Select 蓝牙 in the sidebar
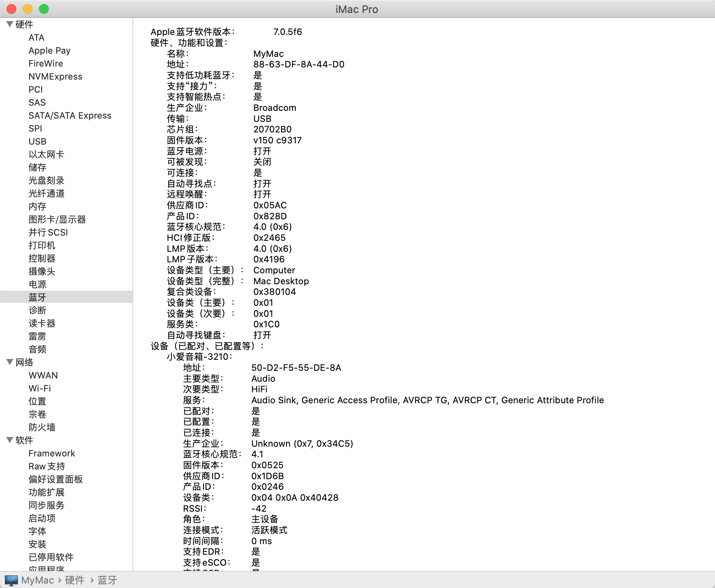This screenshot has width=715, height=588. pyautogui.click(x=37, y=297)
